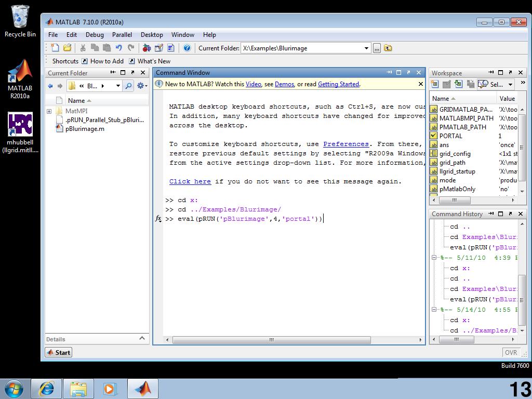Open the Window menu
This screenshot has width=532, height=399.
tap(183, 35)
